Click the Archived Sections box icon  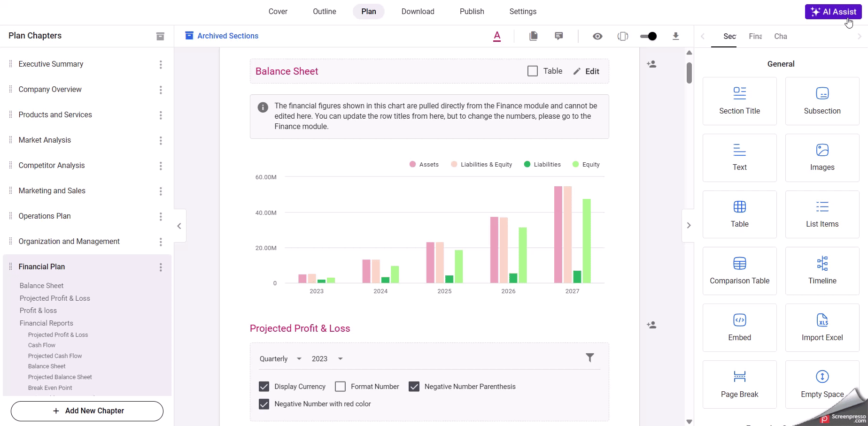[x=189, y=36]
